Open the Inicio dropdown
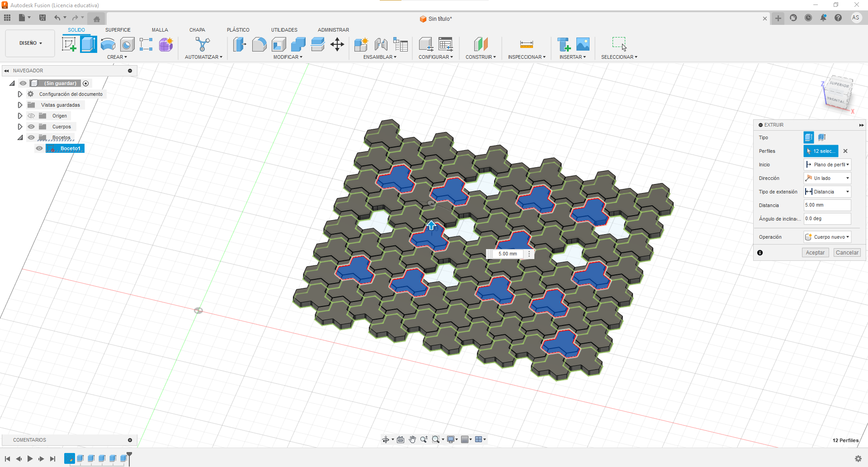The height and width of the screenshot is (467, 868). [x=827, y=165]
